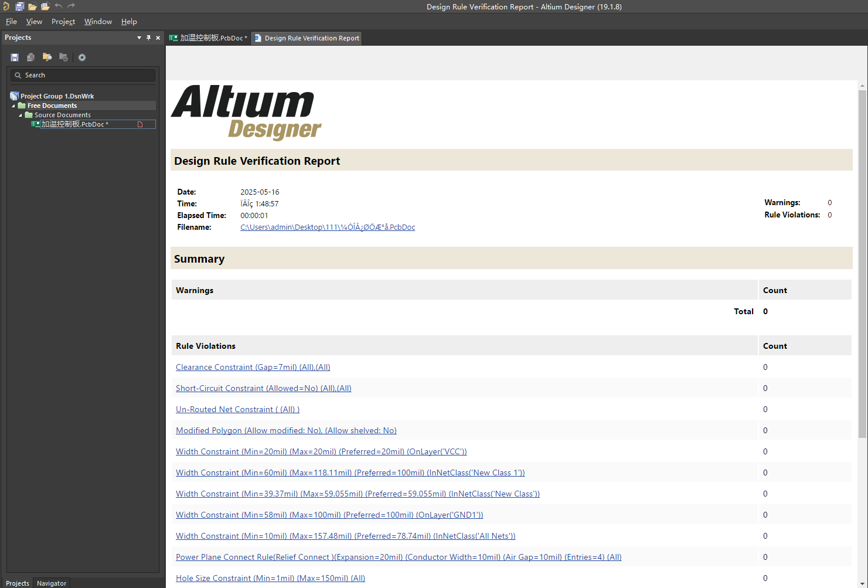Click the red modified-document icon on PcbDoc row
The image size is (868, 588).
point(140,124)
